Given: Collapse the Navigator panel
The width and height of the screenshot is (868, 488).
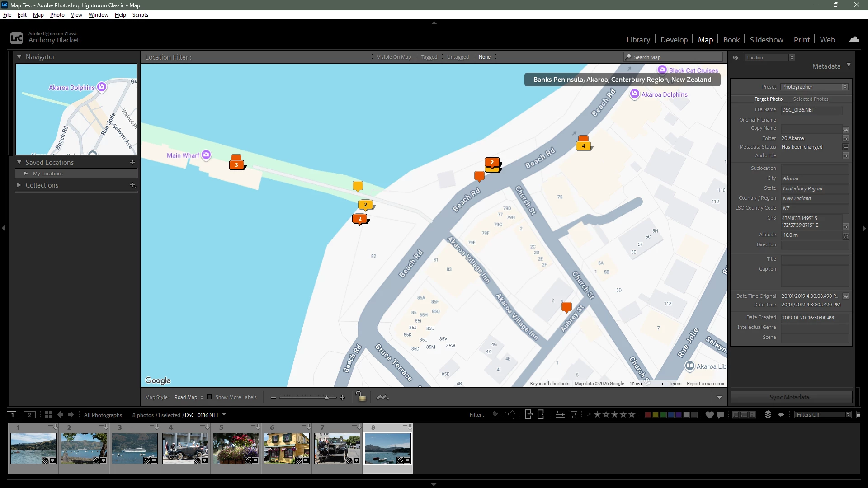Looking at the screenshot, I should 19,57.
